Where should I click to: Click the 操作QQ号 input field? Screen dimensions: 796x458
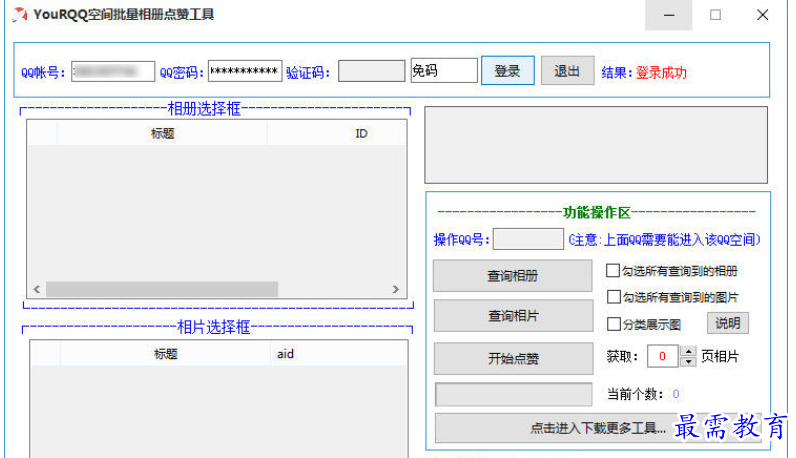click(528, 239)
